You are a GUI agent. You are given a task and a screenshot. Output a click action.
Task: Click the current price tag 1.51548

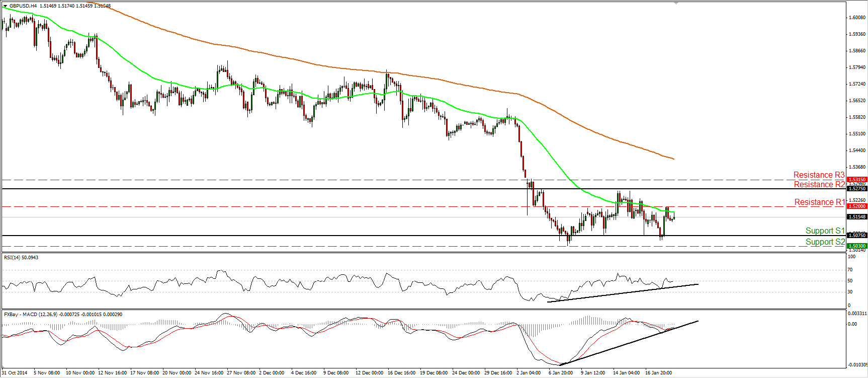(x=857, y=217)
